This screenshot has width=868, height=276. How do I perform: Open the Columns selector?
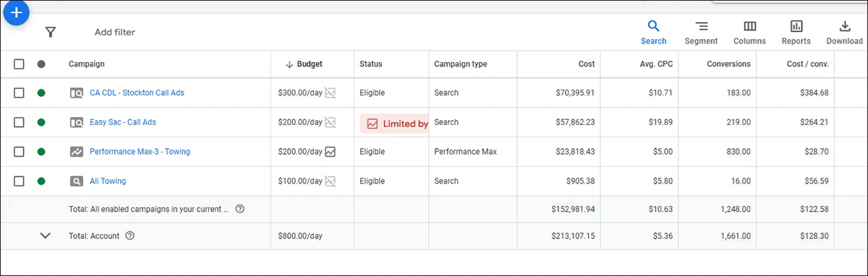749,33
